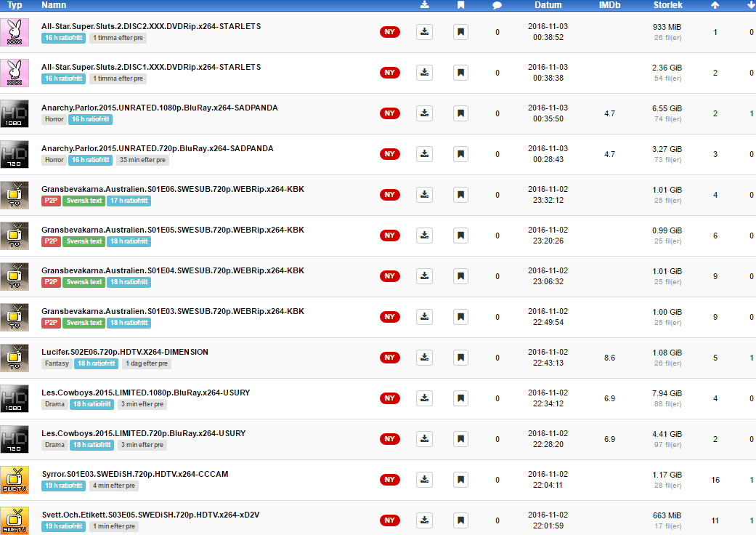Bookmark the All-Star.Super.Sluts.2.DISC1 torrent
Viewport: 756px width, 535px height.
[461, 73]
